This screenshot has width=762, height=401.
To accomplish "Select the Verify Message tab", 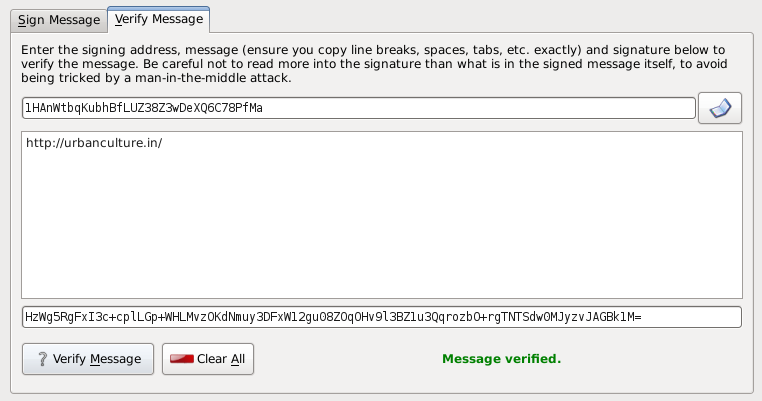I will pos(158,19).
